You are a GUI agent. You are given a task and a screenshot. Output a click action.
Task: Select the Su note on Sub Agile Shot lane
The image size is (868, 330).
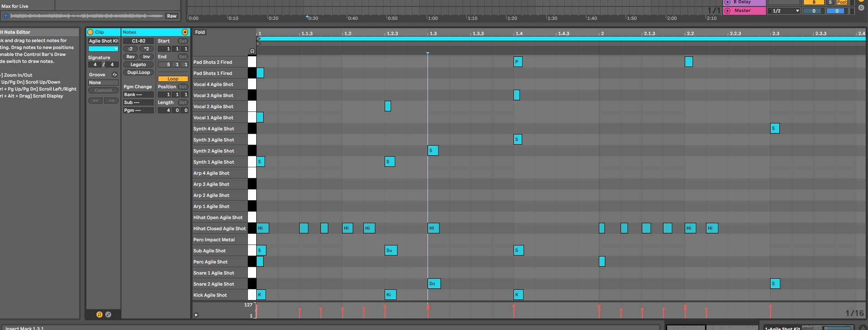pos(391,251)
